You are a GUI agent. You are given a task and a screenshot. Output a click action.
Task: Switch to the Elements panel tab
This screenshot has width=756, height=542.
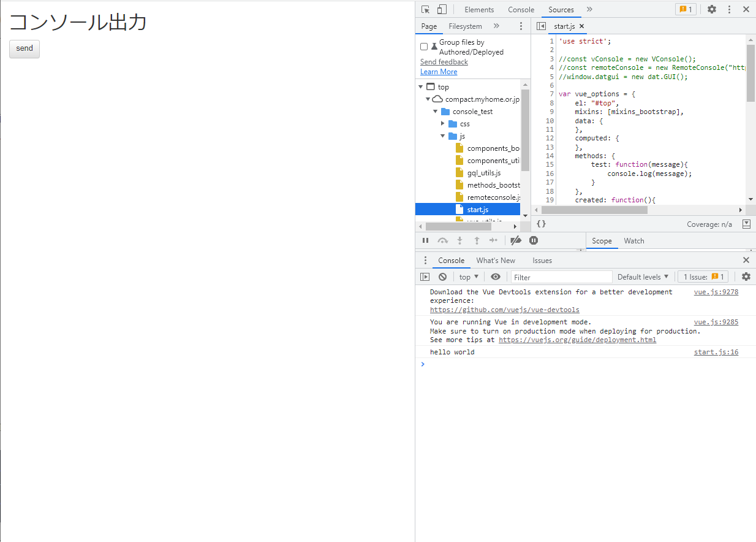[x=478, y=9]
